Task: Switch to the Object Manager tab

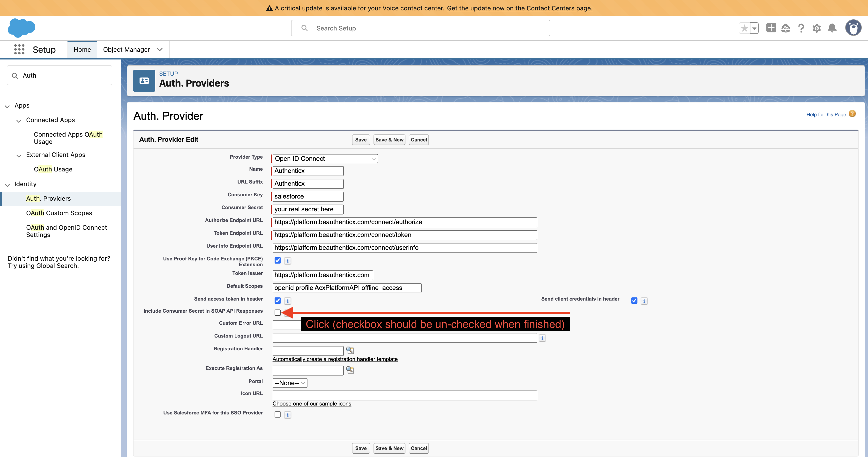Action: click(x=126, y=50)
